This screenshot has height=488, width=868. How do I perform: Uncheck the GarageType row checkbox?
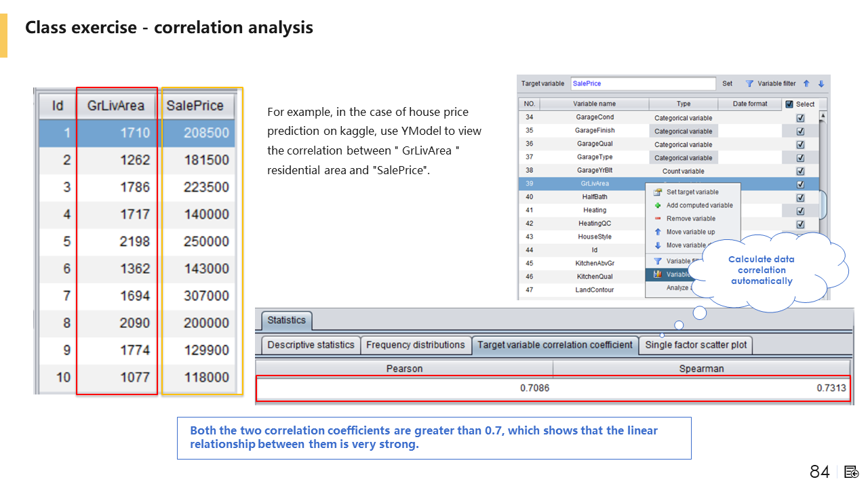(x=800, y=157)
